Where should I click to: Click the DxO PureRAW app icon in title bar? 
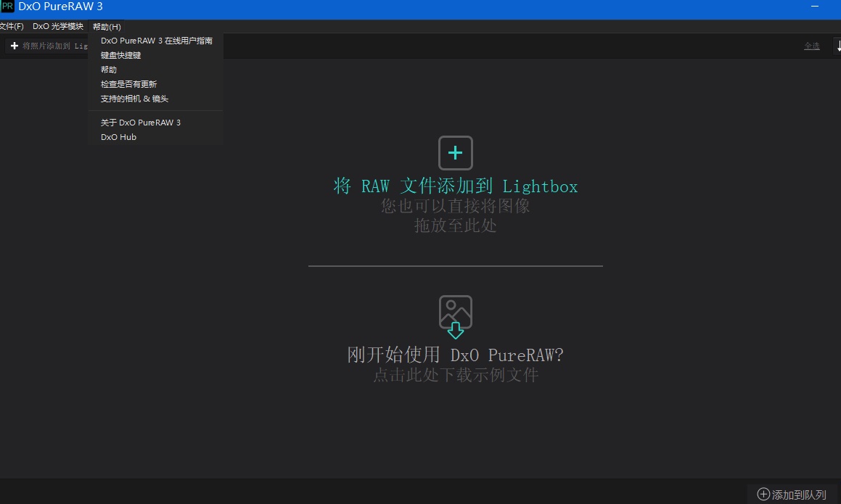click(x=7, y=7)
